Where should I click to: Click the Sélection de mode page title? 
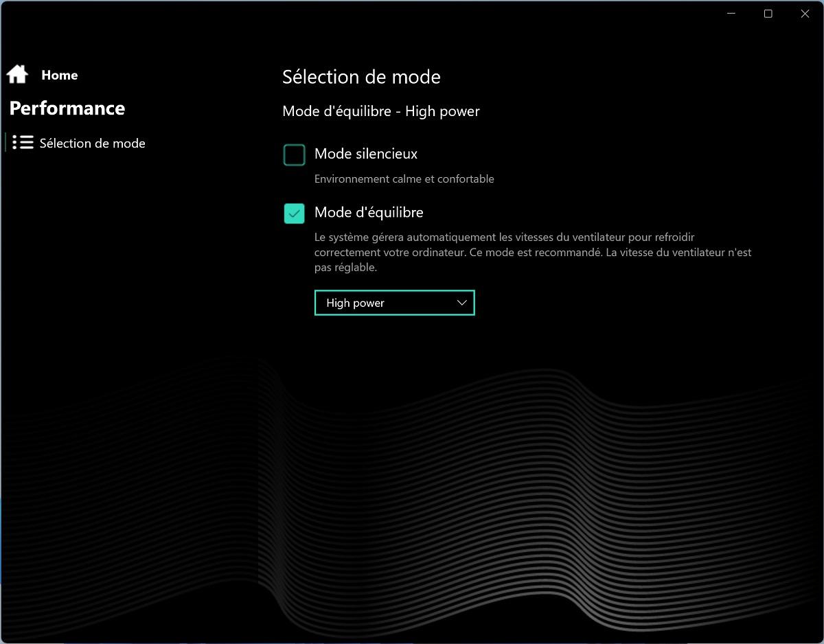(x=361, y=77)
